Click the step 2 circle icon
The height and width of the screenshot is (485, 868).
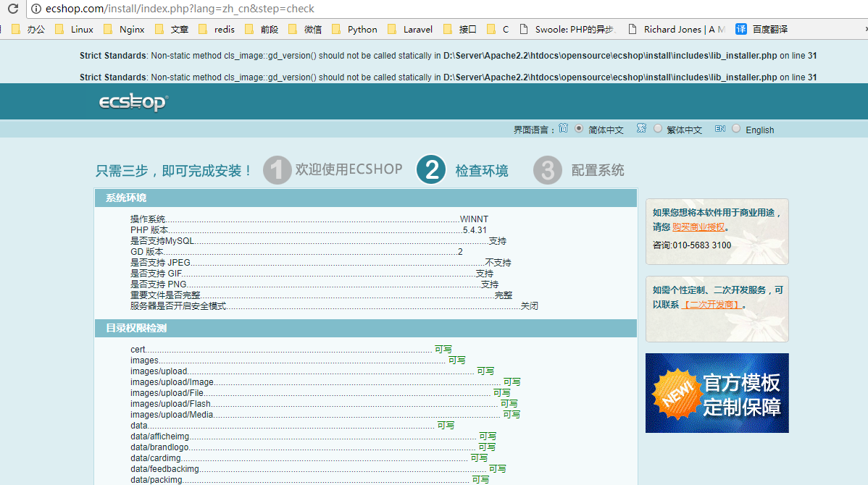431,170
